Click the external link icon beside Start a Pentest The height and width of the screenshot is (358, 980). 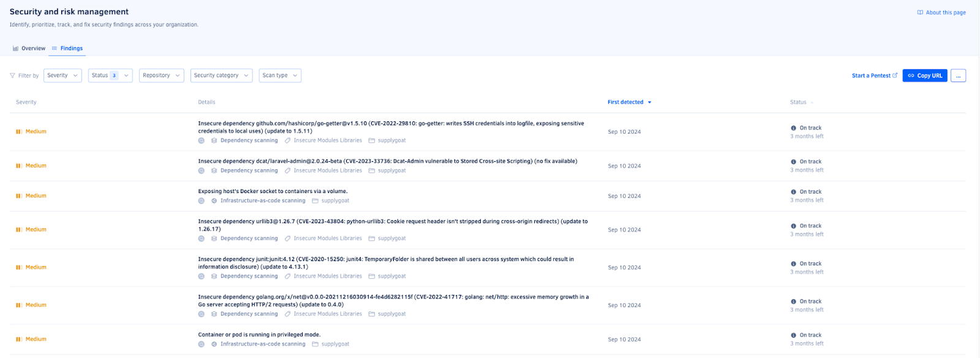tap(895, 75)
